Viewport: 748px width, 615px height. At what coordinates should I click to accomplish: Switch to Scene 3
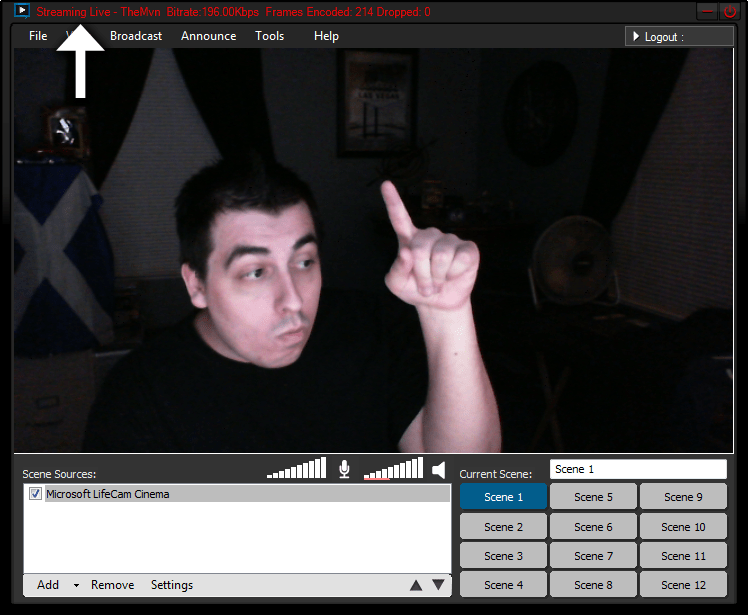coord(503,556)
